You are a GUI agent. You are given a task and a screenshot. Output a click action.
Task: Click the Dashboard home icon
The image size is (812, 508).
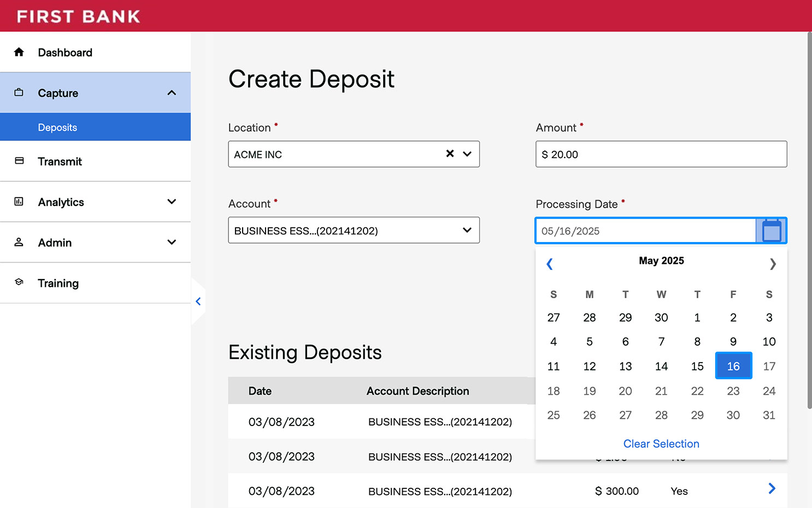pyautogui.click(x=19, y=52)
